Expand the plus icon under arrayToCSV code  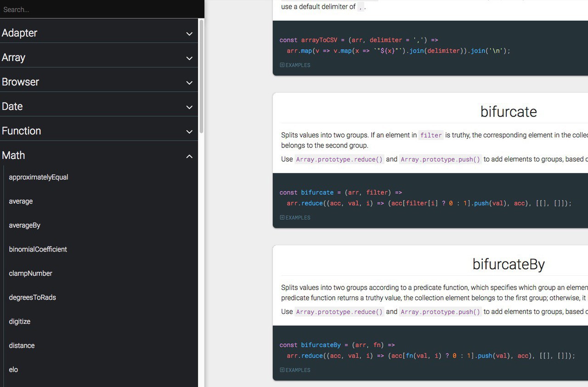(282, 65)
